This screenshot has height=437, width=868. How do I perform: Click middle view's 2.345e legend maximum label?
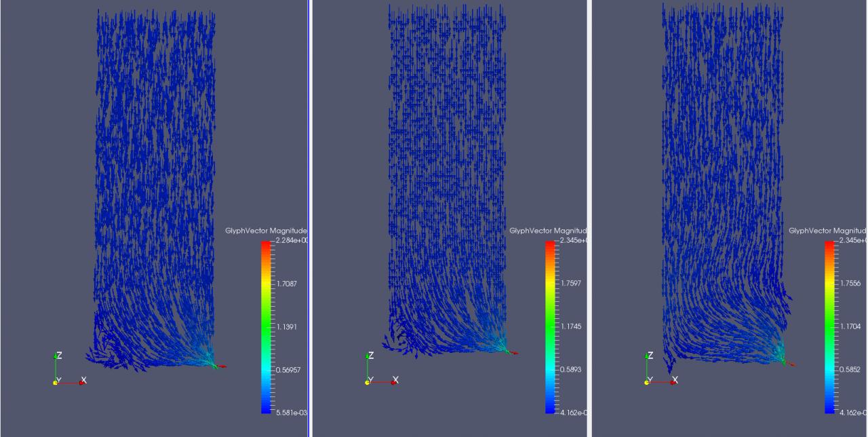[572, 241]
